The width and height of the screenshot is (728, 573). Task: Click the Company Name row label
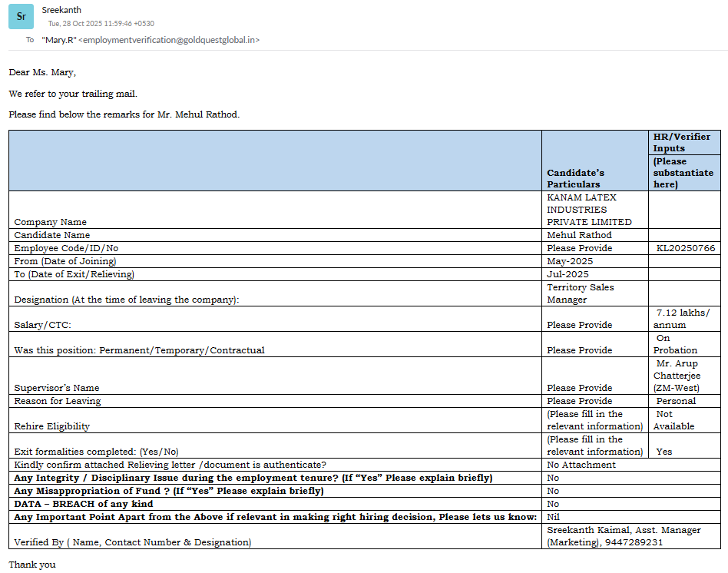50,222
